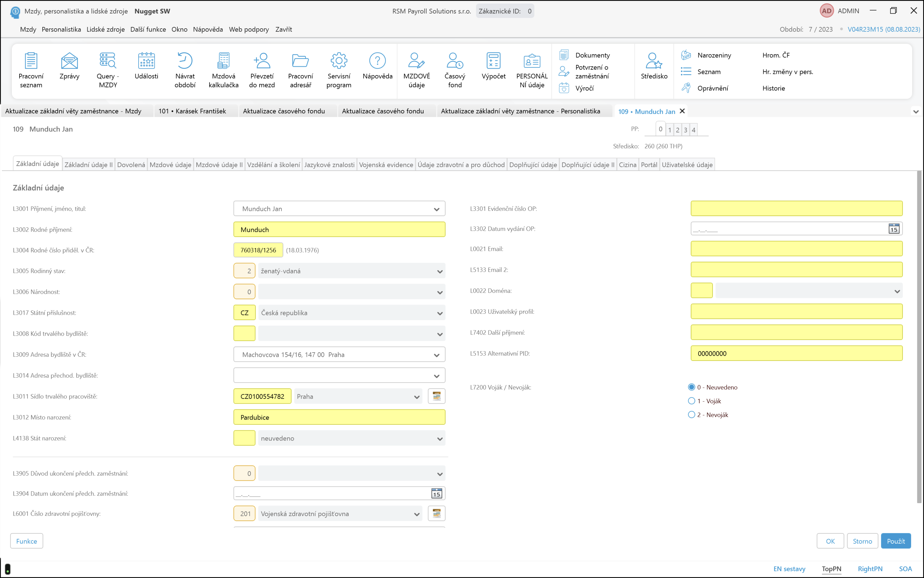Click the Použít button
Viewport: 924px width, 578px height.
tap(896, 541)
